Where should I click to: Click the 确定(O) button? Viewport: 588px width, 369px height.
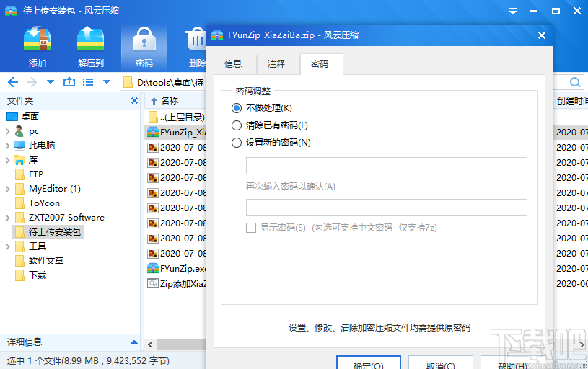pos(369,363)
